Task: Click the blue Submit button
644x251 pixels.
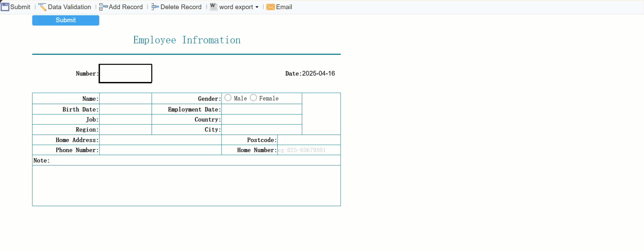Action: [x=66, y=20]
